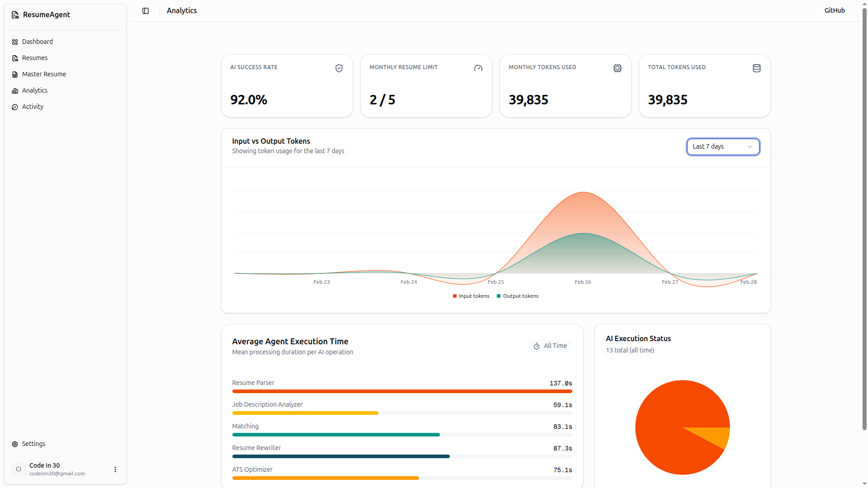
Task: Open the Last 7 days dropdown
Action: [x=723, y=147]
